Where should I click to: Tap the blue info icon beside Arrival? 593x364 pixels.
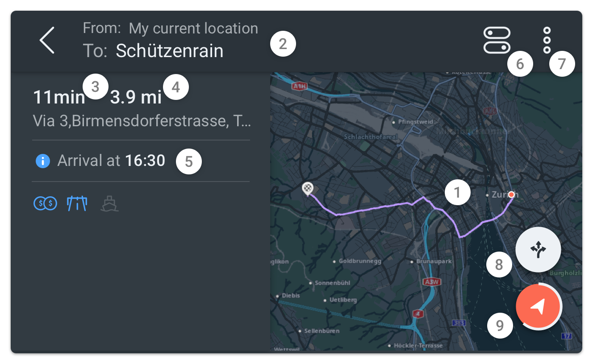pyautogui.click(x=42, y=161)
